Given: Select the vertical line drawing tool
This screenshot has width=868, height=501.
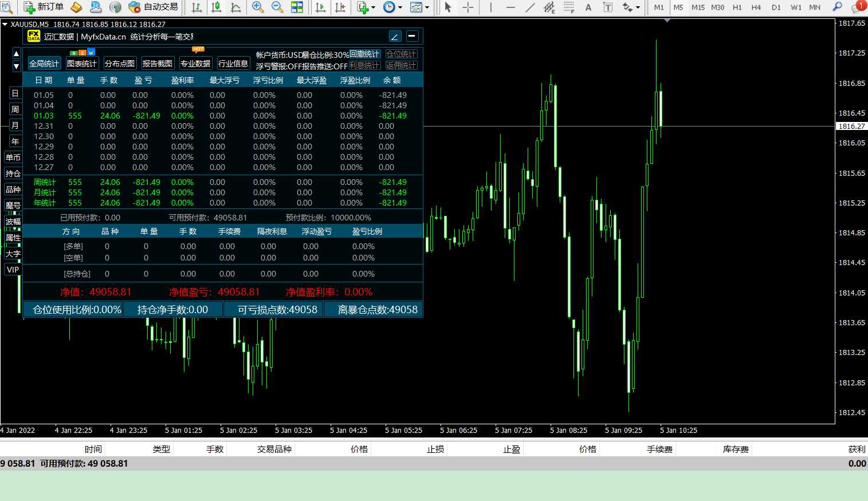Looking at the screenshot, I should tap(491, 7).
